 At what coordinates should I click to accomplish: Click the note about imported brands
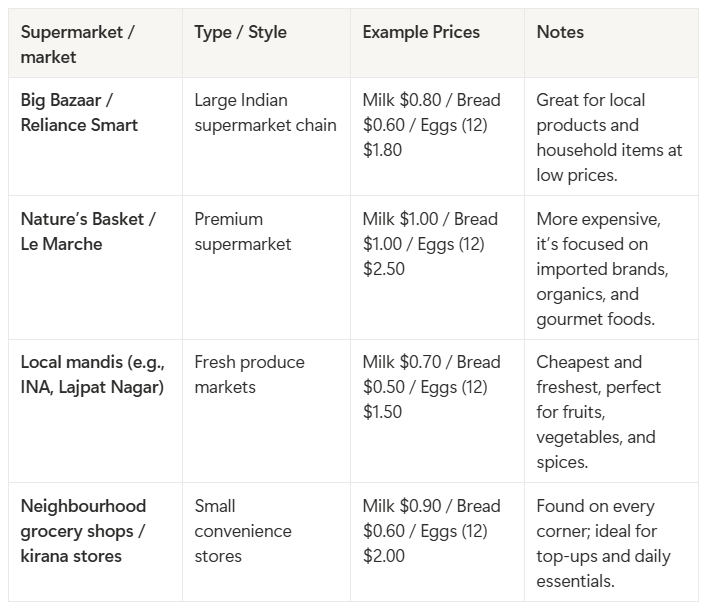[x=602, y=269]
